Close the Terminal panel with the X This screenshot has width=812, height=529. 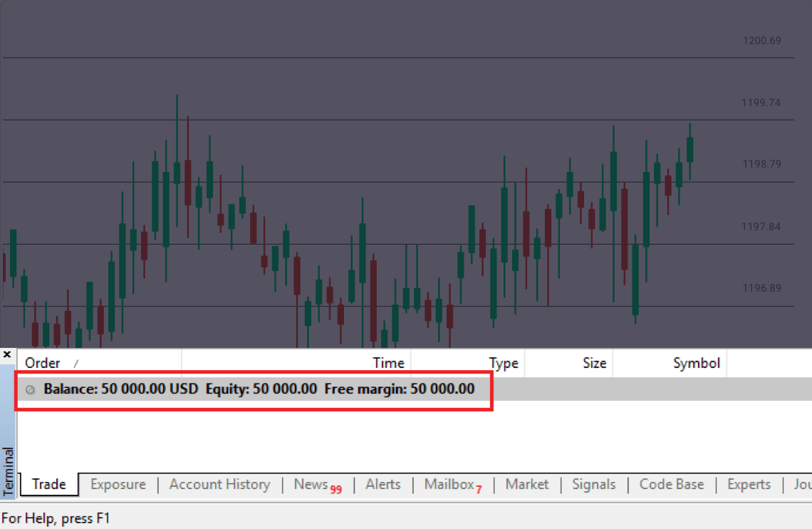tap(7, 354)
